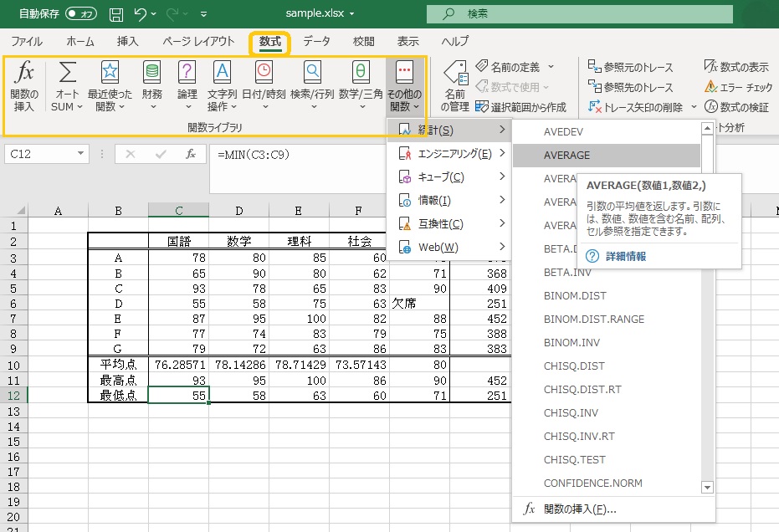Select BINOM.DIST from the function list

point(575,296)
